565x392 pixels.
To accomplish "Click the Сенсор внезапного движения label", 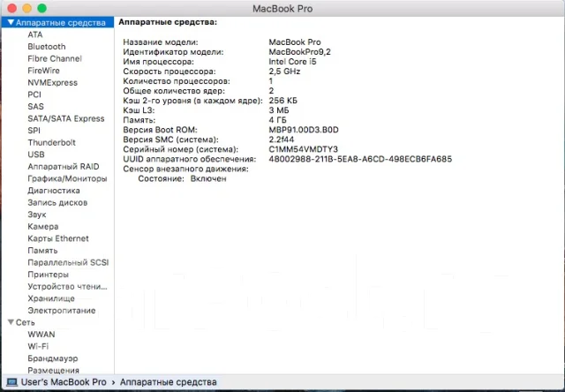I will [185, 169].
